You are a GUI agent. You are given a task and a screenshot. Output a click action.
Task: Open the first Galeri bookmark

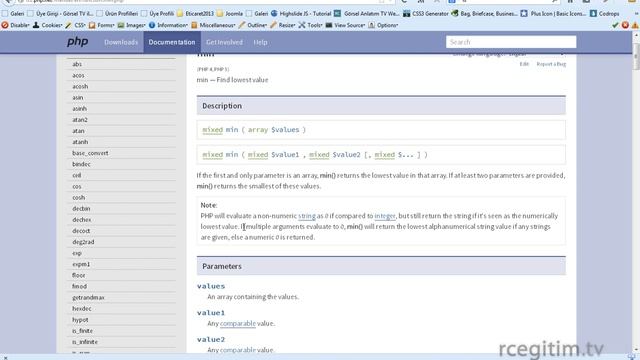click(13, 13)
